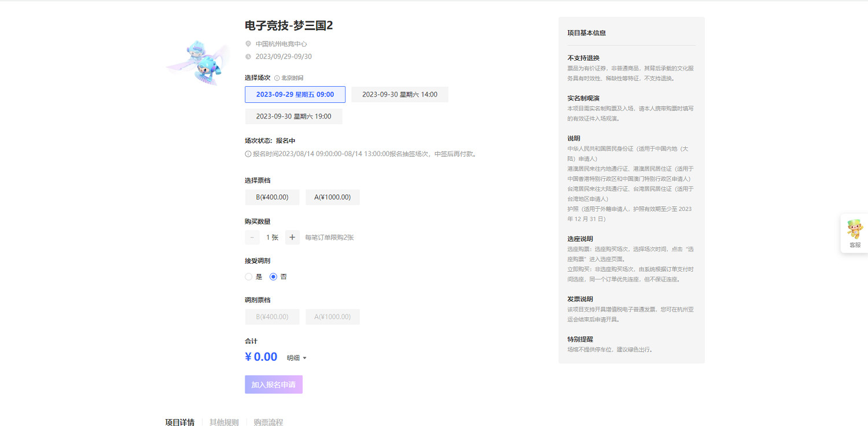This screenshot has height=426, width=868.
Task: Choose the B(¥400.00) ticket tier
Action: click(x=272, y=197)
